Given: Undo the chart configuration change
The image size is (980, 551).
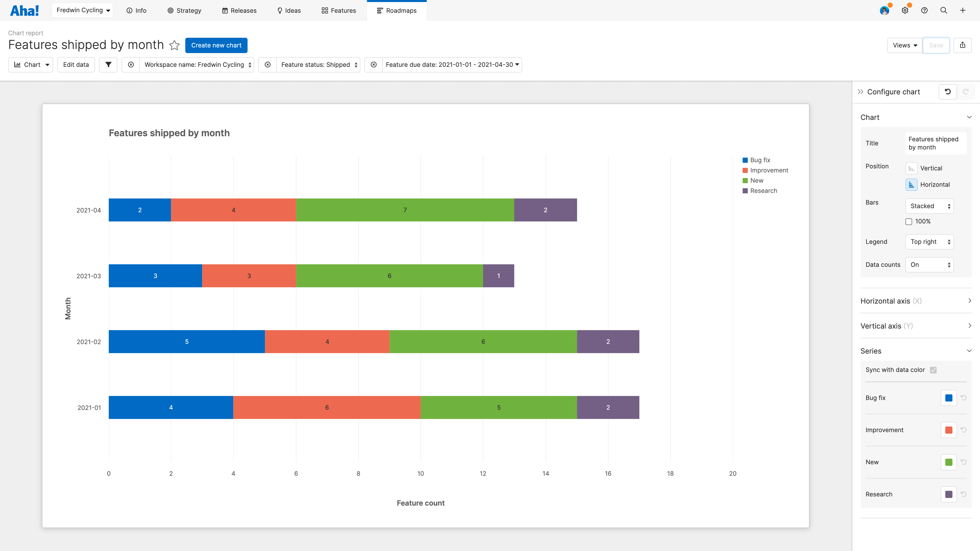Looking at the screenshot, I should [948, 92].
